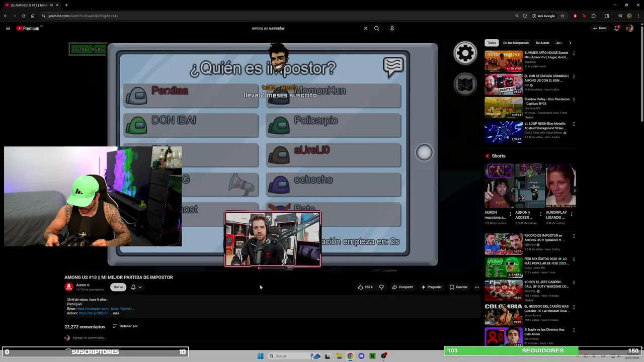Open options for Feid Mix video

pos(574,259)
